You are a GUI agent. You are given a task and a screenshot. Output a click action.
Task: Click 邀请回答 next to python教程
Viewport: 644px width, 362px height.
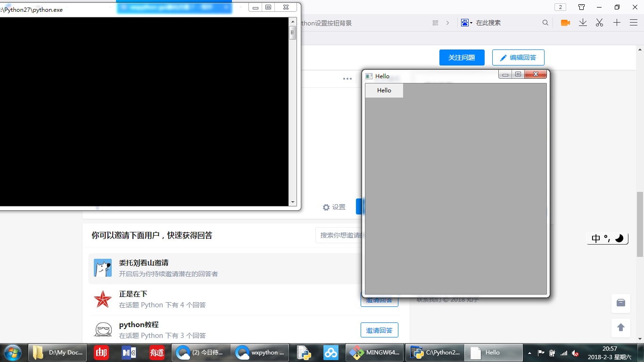[380, 330]
